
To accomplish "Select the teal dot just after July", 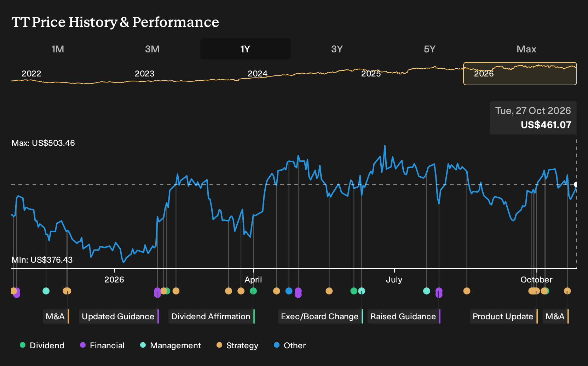I will 427,291.
